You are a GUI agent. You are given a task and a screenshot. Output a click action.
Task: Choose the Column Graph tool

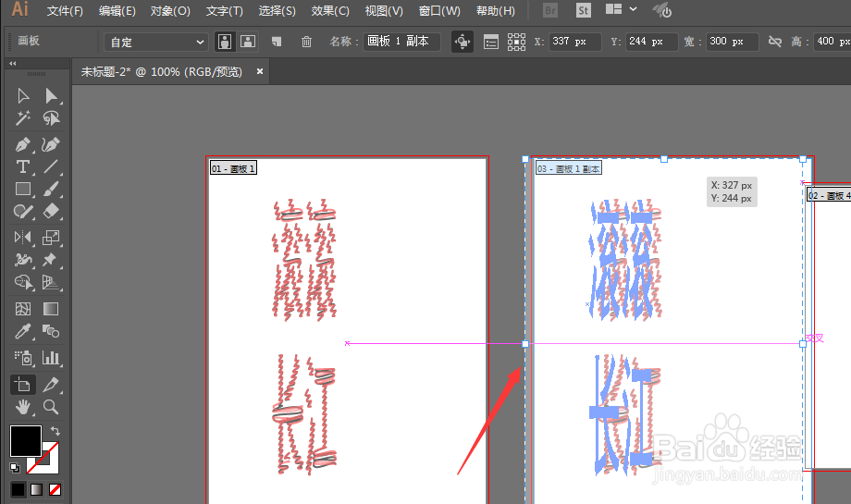pos(51,358)
